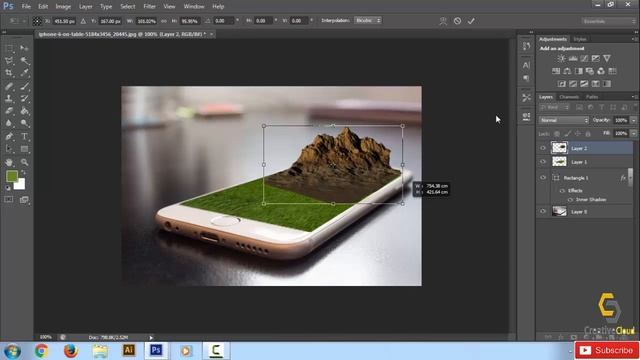Screen dimensions: 640x360
Task: Open blend mode Normal dropdown
Action: (x=564, y=120)
